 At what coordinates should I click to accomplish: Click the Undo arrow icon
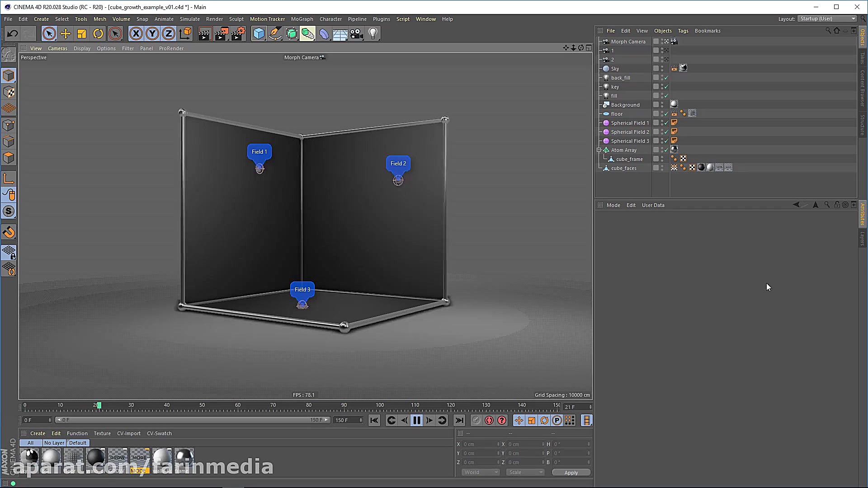[x=12, y=34]
